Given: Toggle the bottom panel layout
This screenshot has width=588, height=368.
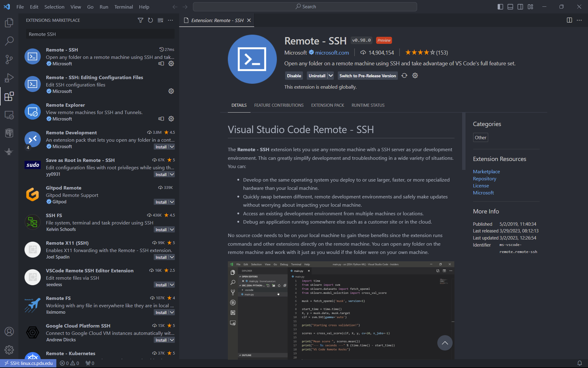Looking at the screenshot, I should coord(510,7).
